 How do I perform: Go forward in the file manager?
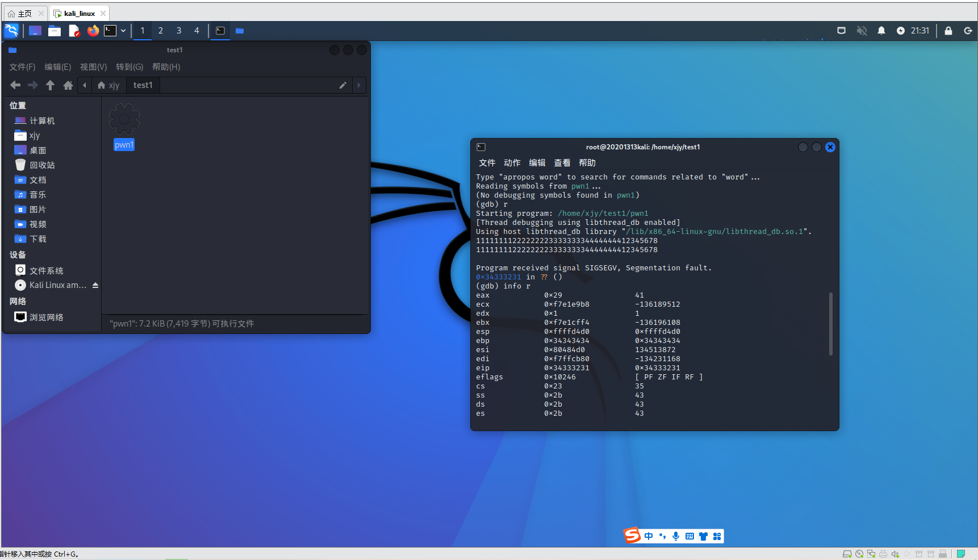33,85
